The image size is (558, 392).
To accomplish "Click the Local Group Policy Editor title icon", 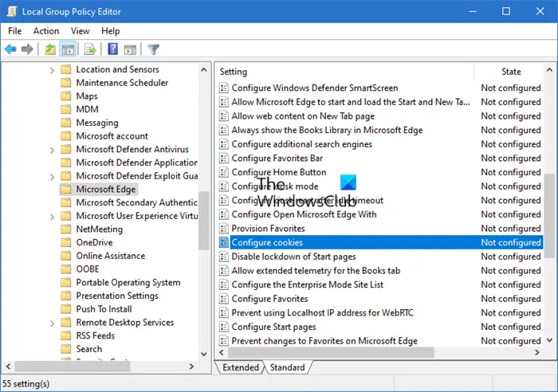I will coord(12,11).
